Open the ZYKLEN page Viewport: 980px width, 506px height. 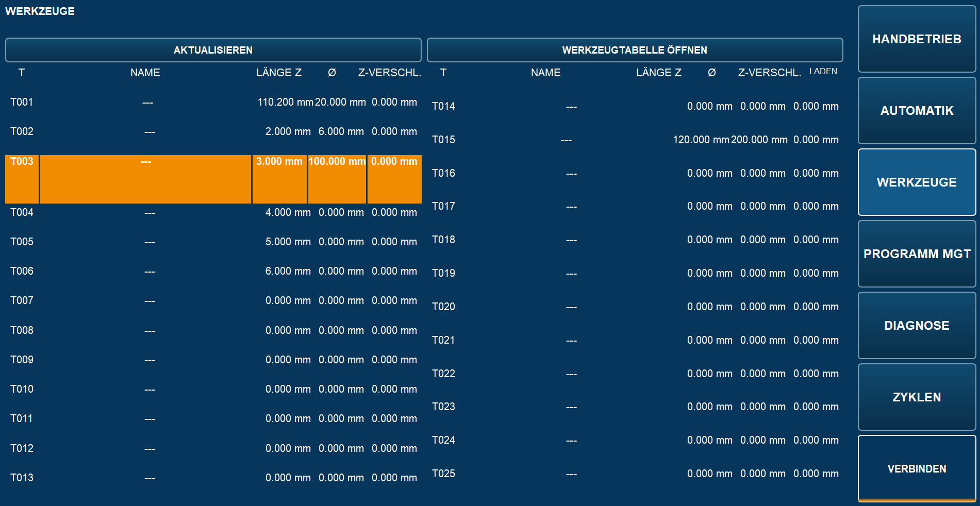tap(917, 397)
